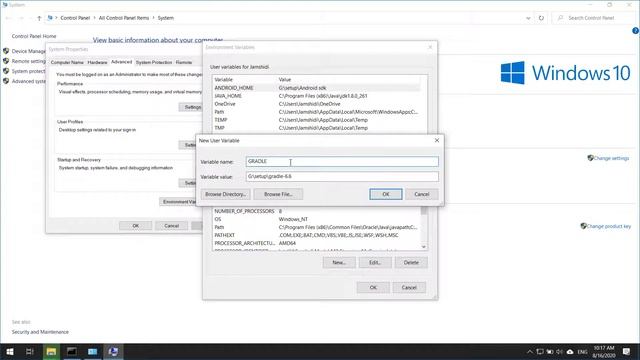Expand the address bar history dropdown
This screenshot has width=640, height=360.
click(x=528, y=18)
